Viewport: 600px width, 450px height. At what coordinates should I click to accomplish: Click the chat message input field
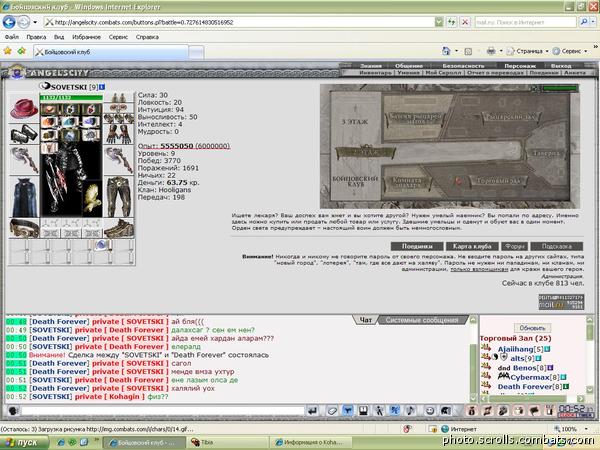[x=163, y=411]
